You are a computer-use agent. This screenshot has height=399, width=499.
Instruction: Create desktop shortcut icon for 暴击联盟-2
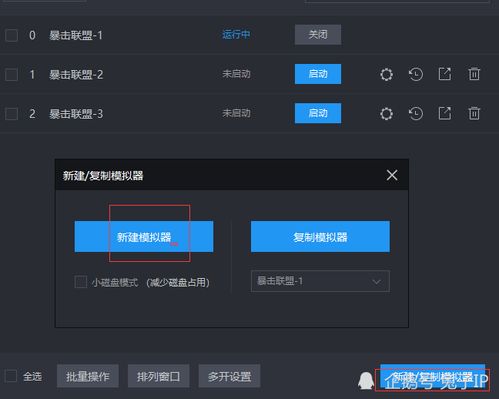pyautogui.click(x=445, y=74)
